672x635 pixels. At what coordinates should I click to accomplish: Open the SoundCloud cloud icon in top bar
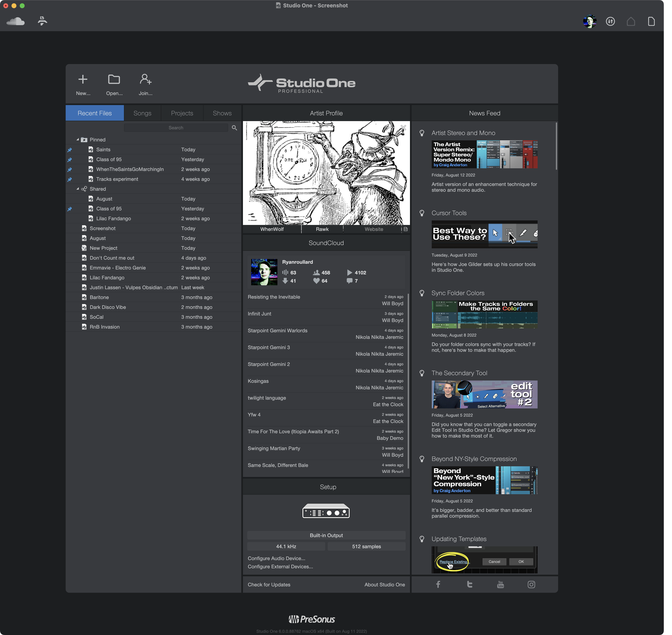(x=16, y=22)
